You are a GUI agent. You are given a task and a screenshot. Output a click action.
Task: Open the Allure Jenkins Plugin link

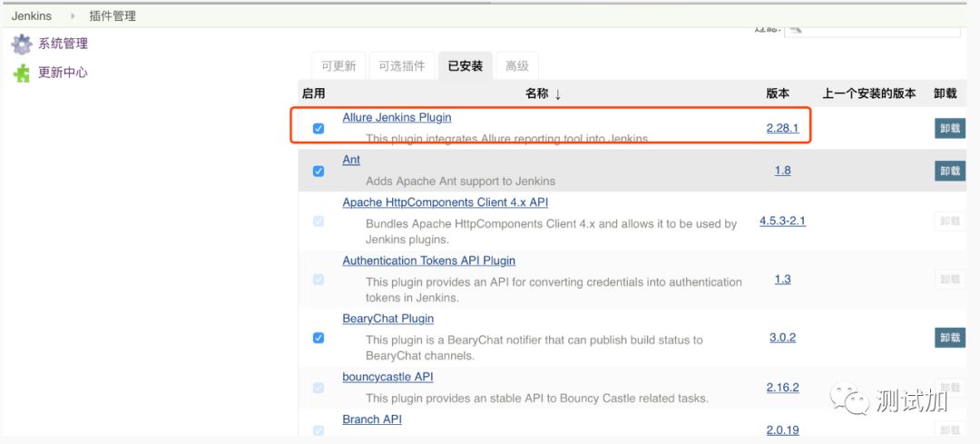(397, 117)
